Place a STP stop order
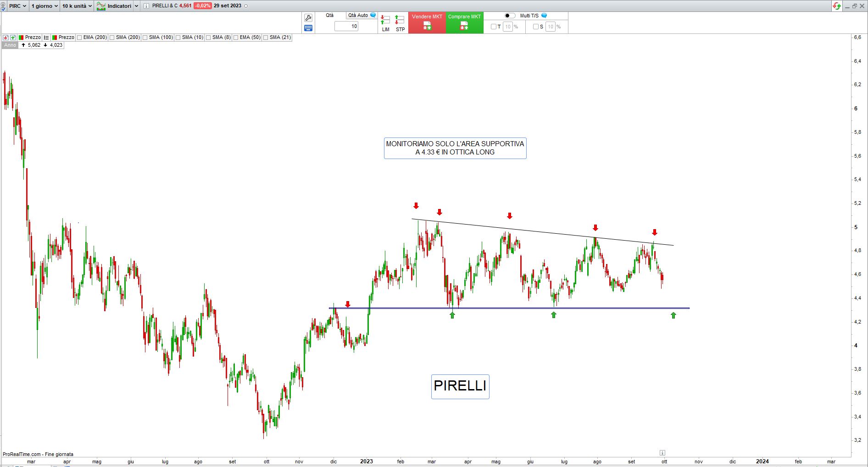This screenshot has width=868, height=467. (x=400, y=23)
